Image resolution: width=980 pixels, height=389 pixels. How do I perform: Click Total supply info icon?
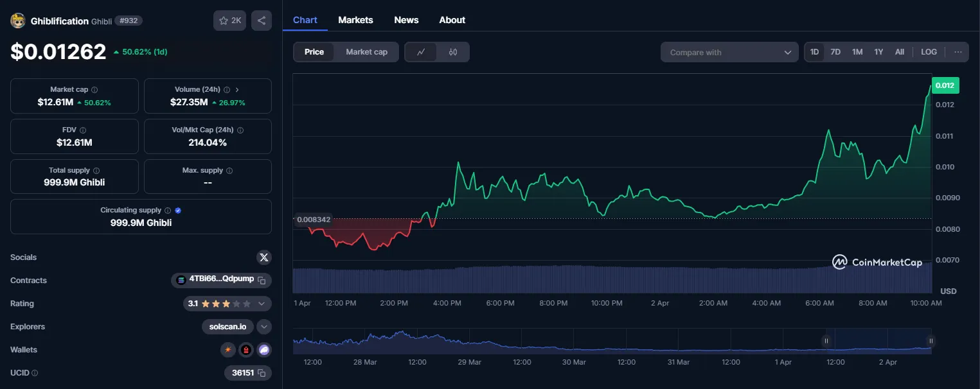(x=96, y=171)
